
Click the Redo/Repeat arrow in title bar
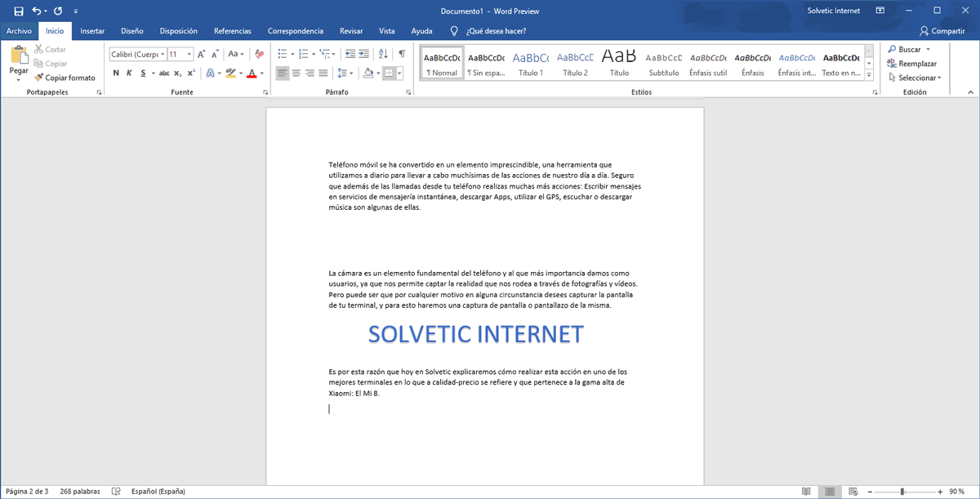tap(58, 11)
